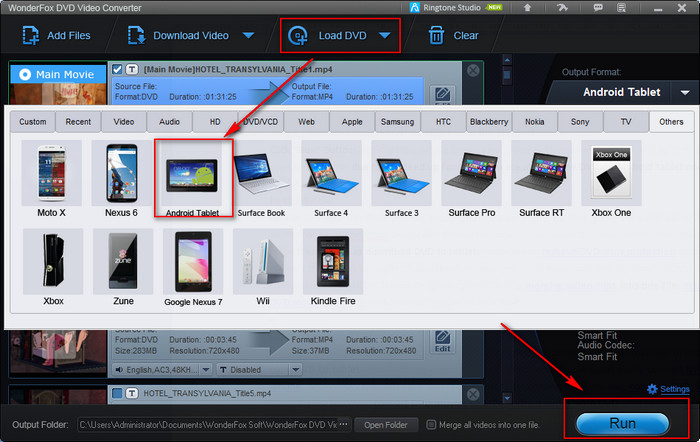Select the Xbox console profile
Viewport: 700px width, 442px height.
click(53, 267)
